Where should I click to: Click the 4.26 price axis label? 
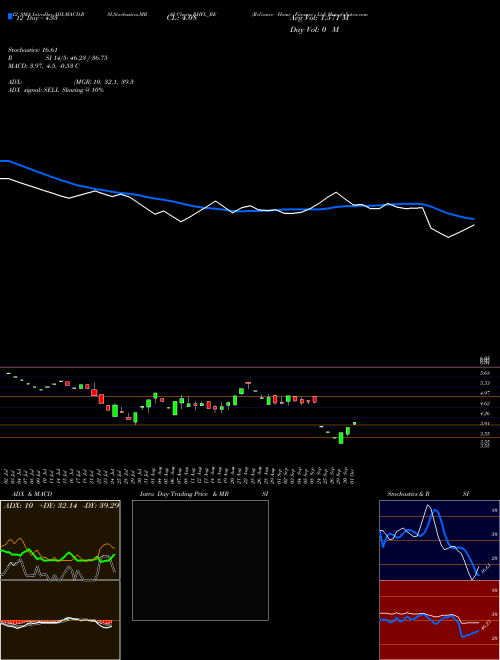[x=484, y=413]
